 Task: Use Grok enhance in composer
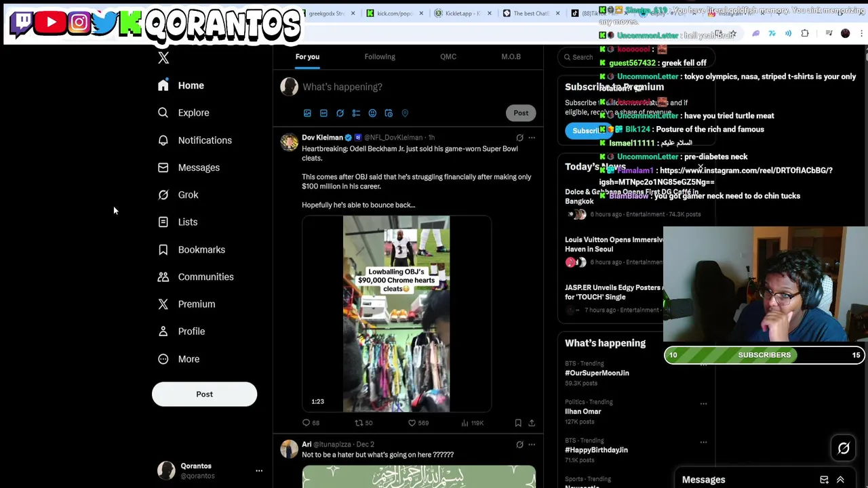click(x=340, y=113)
